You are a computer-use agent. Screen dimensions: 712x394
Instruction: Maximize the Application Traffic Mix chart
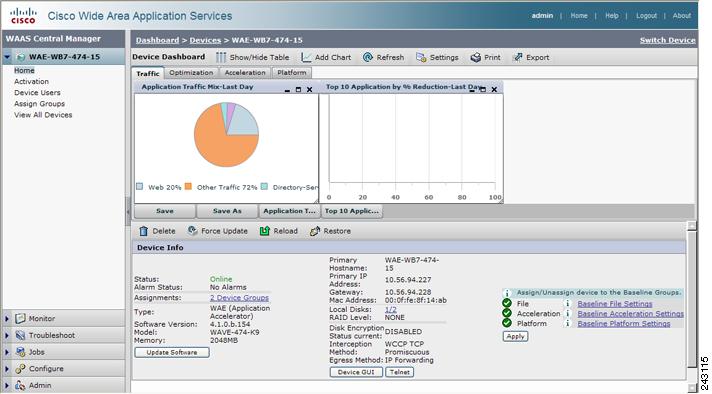pyautogui.click(x=298, y=90)
